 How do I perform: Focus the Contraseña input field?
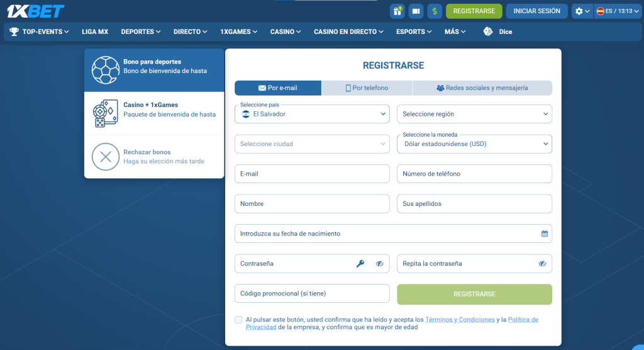312,264
